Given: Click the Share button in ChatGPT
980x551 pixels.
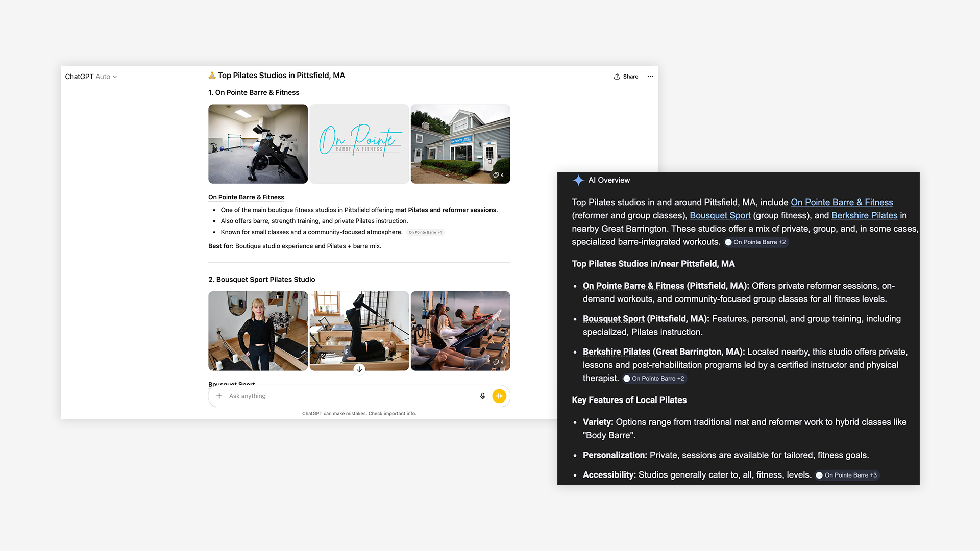Looking at the screenshot, I should [x=626, y=77].
